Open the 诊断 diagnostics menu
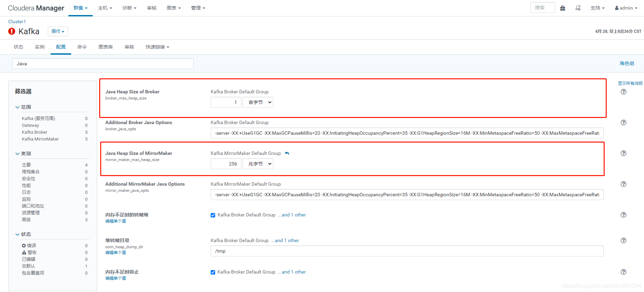This screenshot has height=292, width=644. (129, 8)
